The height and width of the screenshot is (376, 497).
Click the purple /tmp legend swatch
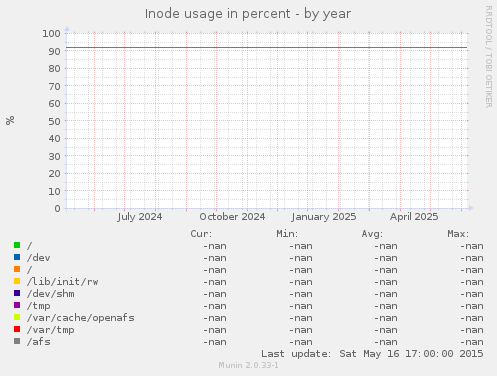coord(17,305)
